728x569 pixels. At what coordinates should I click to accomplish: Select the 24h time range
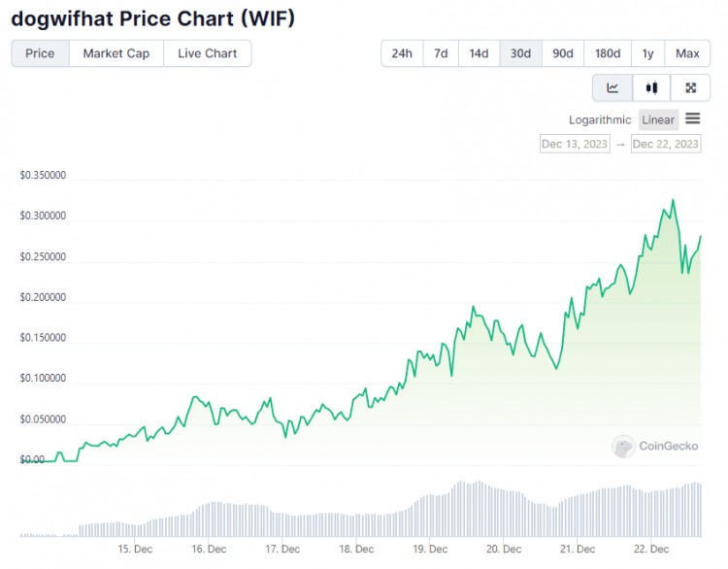(x=402, y=53)
